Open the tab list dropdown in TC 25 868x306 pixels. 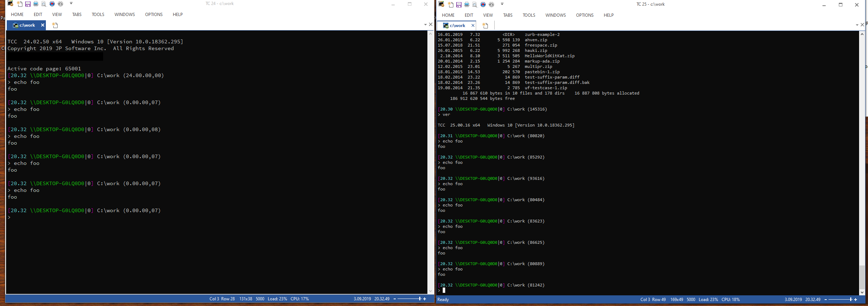click(857, 25)
